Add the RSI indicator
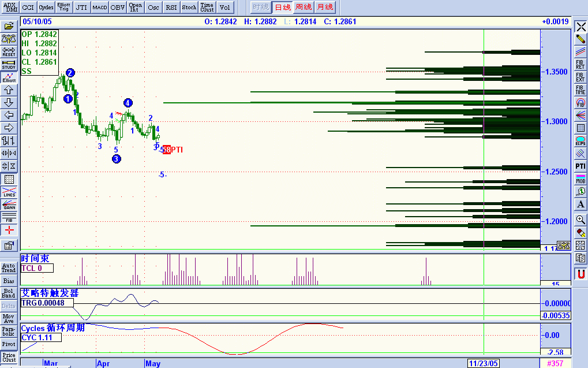The width and height of the screenshot is (588, 368). [171, 7]
